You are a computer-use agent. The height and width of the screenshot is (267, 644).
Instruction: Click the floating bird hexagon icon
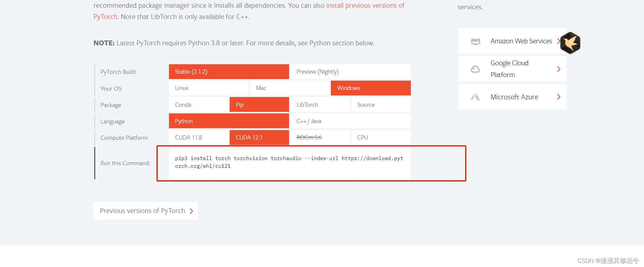point(570,43)
